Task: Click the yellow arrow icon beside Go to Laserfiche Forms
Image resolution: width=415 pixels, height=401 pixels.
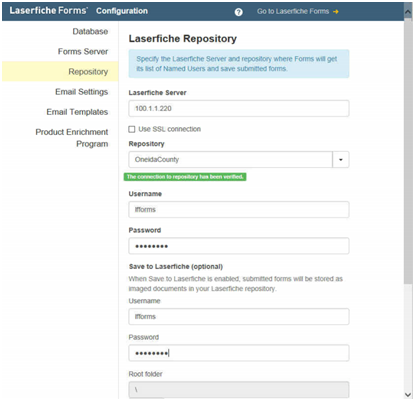Action: (x=335, y=12)
